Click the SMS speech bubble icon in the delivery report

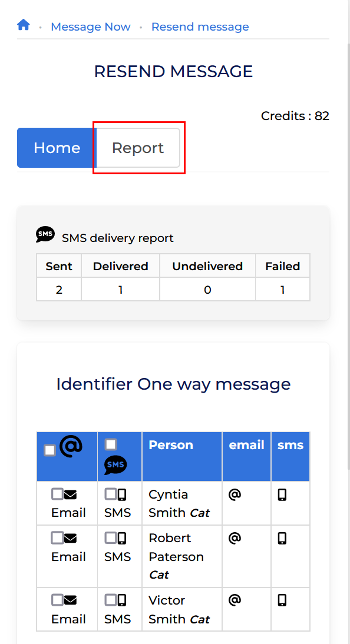tap(45, 234)
